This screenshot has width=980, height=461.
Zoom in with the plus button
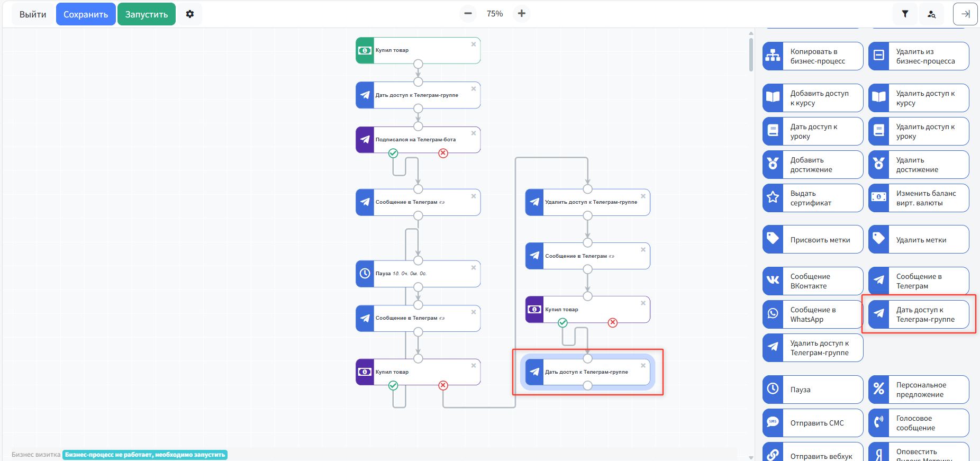(x=522, y=14)
